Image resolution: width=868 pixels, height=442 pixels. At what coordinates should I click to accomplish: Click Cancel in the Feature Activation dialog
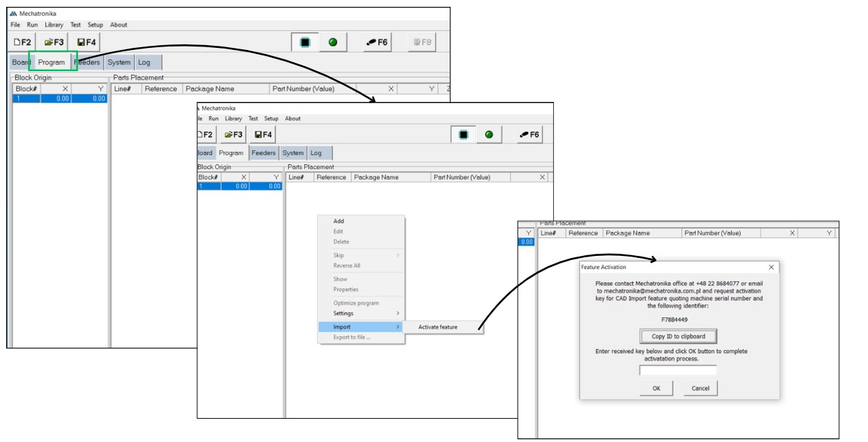pos(700,388)
